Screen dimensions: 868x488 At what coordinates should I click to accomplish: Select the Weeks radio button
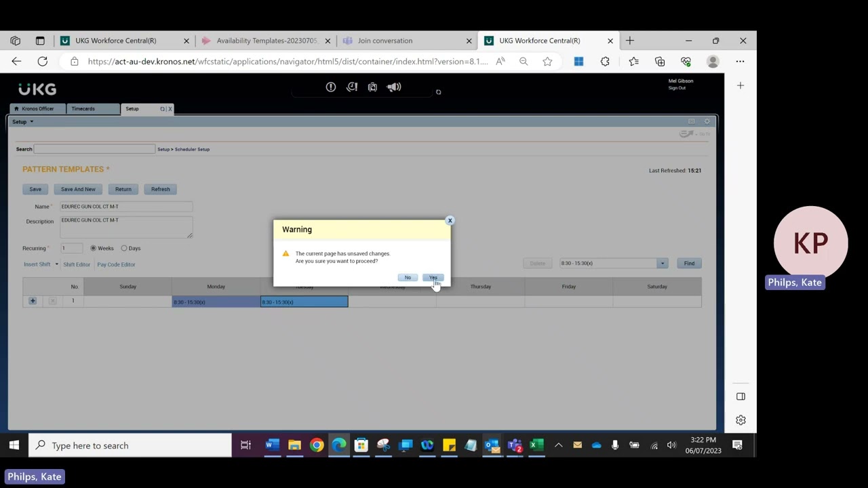pyautogui.click(x=94, y=248)
